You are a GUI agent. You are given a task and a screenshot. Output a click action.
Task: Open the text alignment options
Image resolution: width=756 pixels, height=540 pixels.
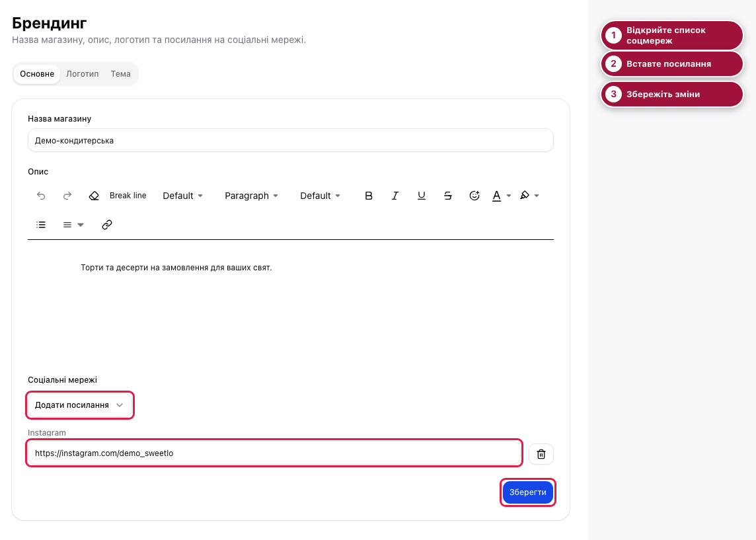[73, 225]
